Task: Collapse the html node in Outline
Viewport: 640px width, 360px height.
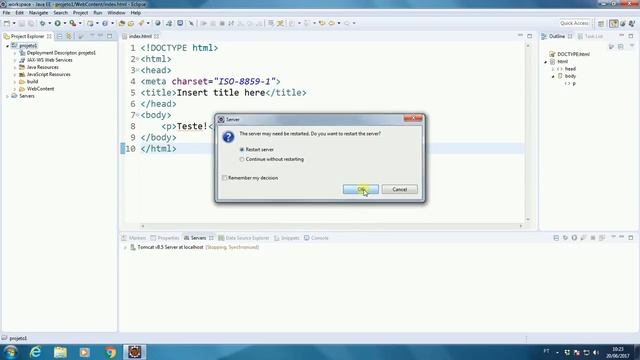Action: pos(546,62)
